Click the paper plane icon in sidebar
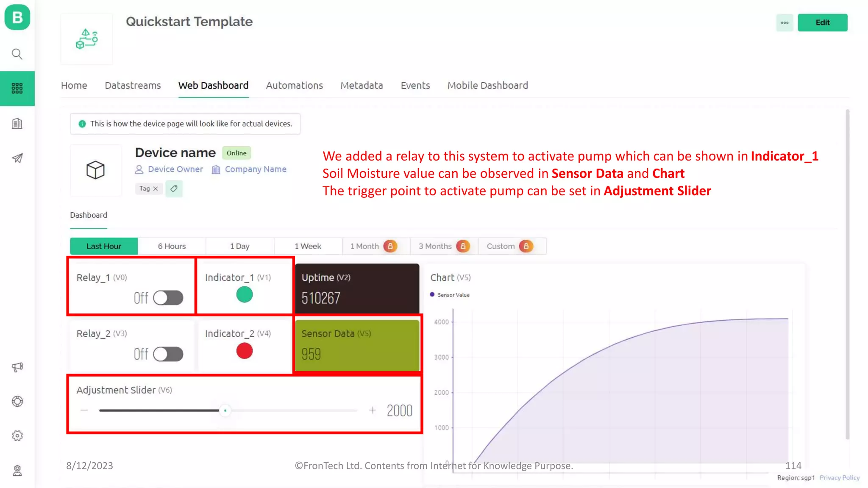Screen dimensions: 868x488 tap(17, 158)
